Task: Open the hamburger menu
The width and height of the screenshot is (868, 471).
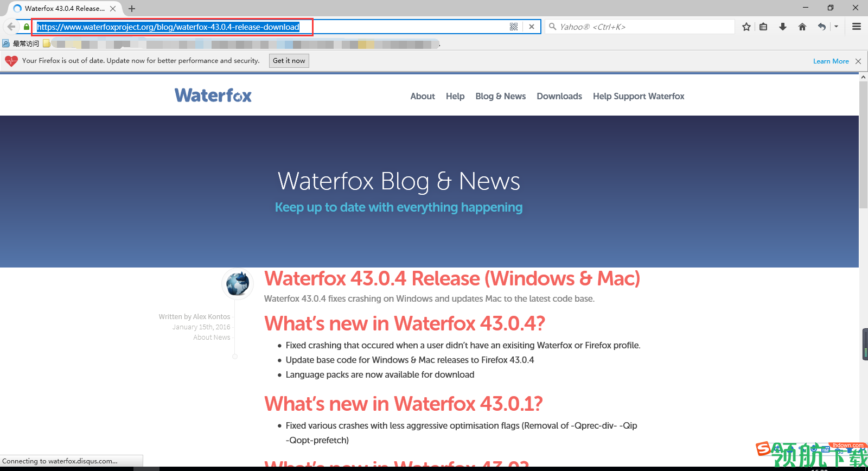Action: click(x=857, y=27)
